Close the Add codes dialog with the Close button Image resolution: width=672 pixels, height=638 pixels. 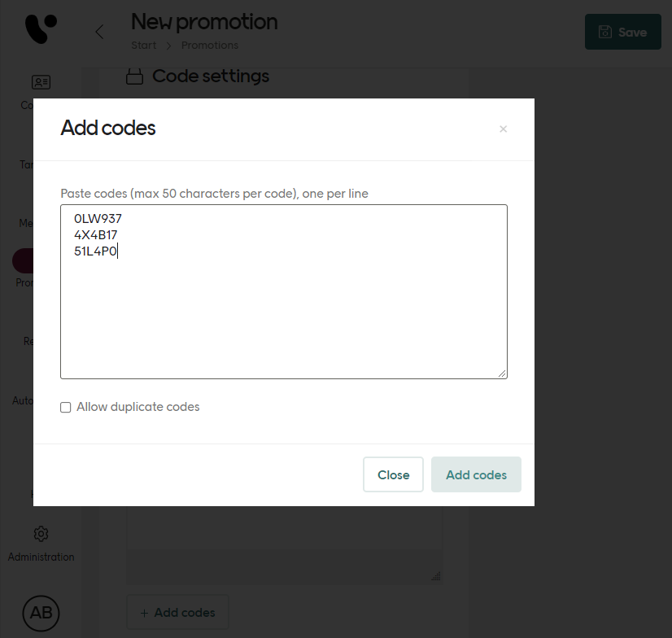point(393,474)
